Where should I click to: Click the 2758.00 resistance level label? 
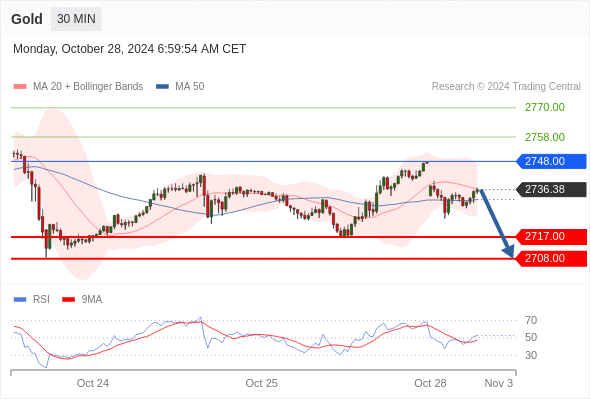544,137
